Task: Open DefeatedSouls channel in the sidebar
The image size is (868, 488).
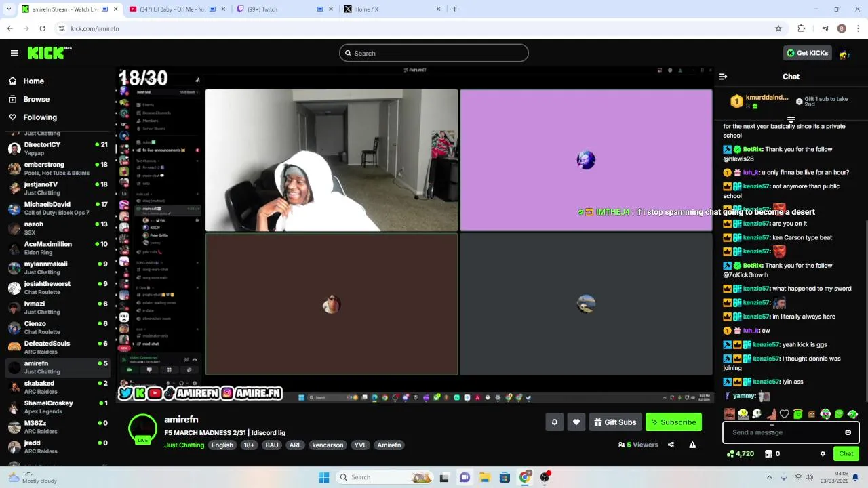Action: (57, 347)
